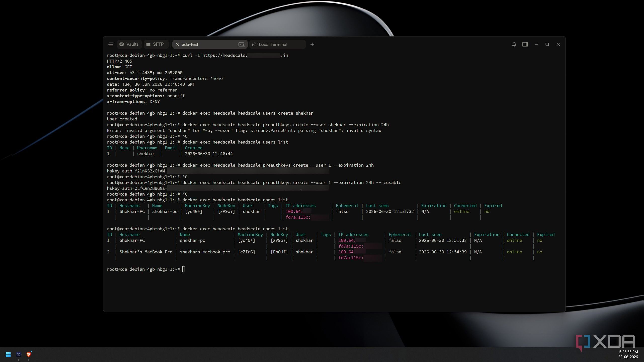Click the 'nosniff' header value
The image size is (644, 362).
click(176, 96)
